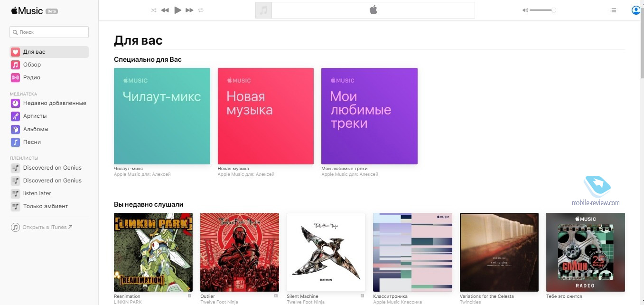This screenshot has width=644, height=305.
Task: Click the microphone icon beside Артисты
Action: 16,116
